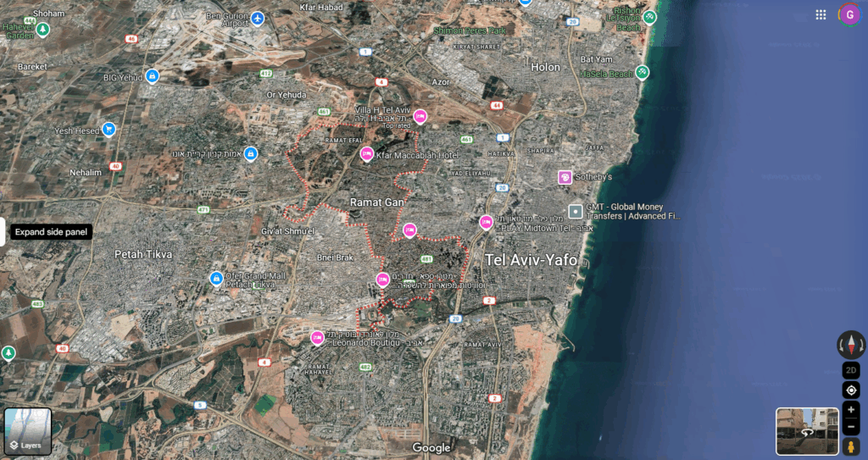
Task: Click the Sotheby's map marker
Action: click(x=565, y=177)
